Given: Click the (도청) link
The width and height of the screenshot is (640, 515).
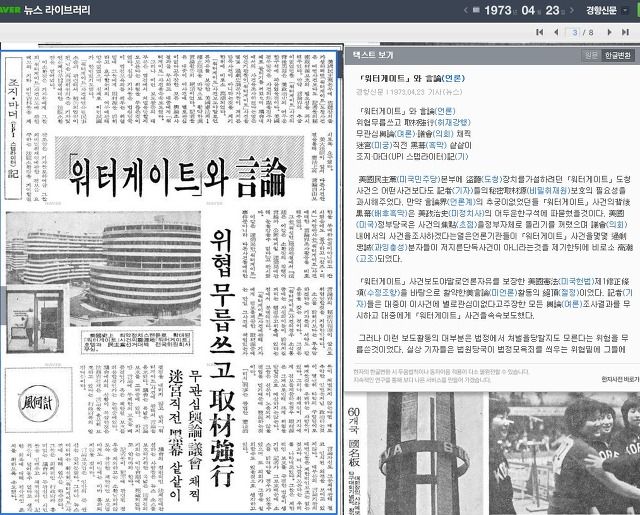Looking at the screenshot, I should click(x=491, y=179).
